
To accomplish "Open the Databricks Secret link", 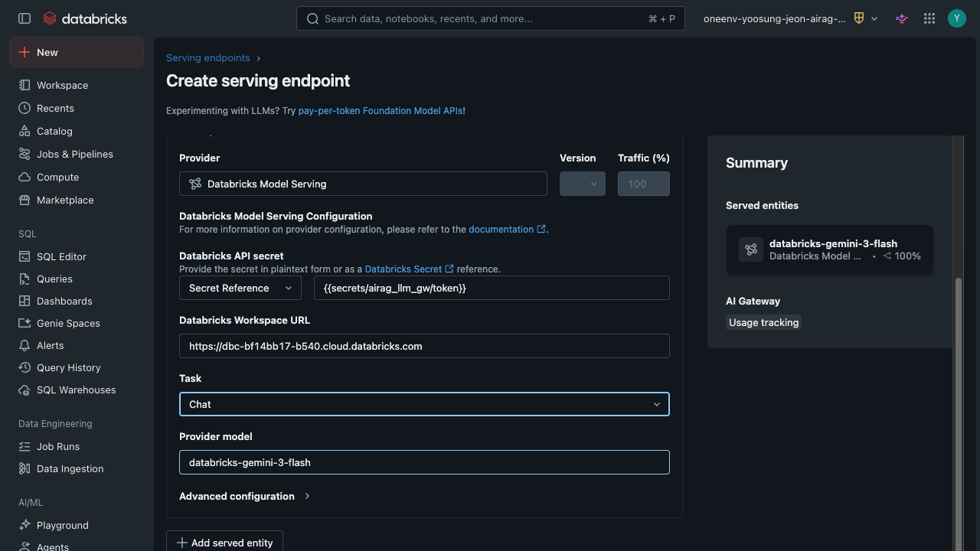I will coord(409,269).
